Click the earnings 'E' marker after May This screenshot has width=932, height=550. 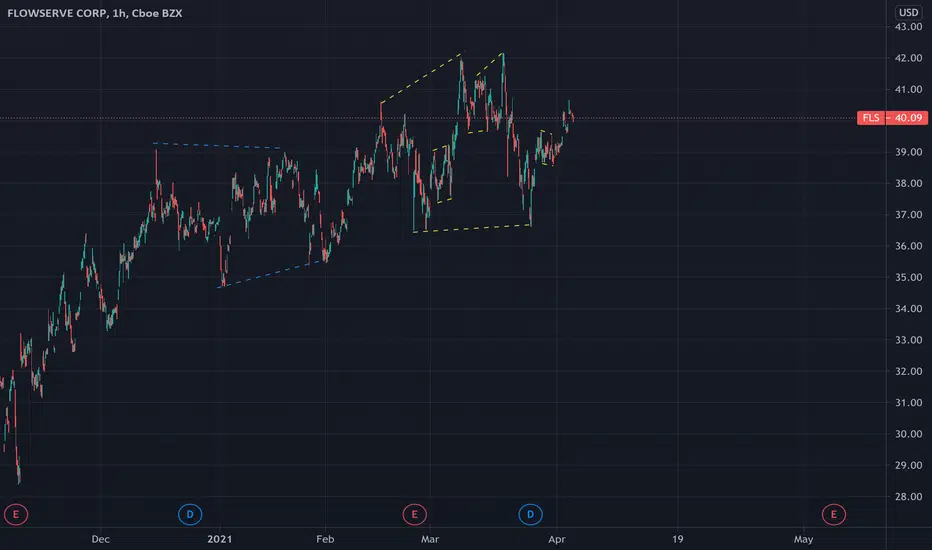point(833,514)
